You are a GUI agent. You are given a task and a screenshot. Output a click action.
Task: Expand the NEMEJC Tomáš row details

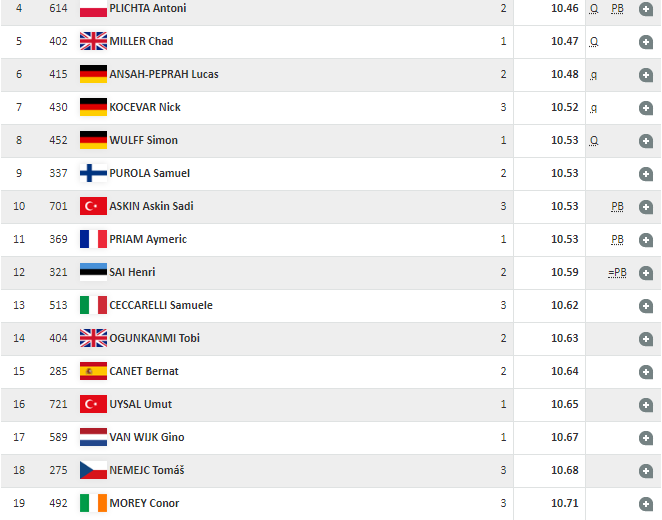[646, 470]
